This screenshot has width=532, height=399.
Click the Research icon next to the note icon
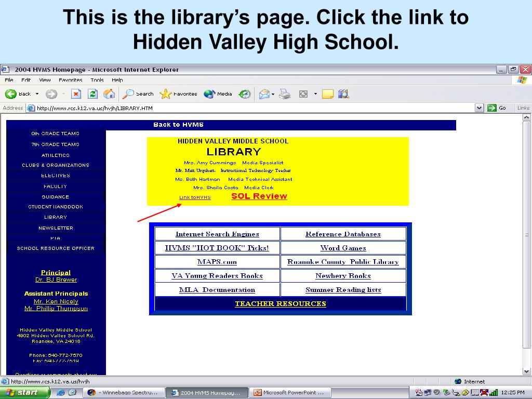[343, 94]
